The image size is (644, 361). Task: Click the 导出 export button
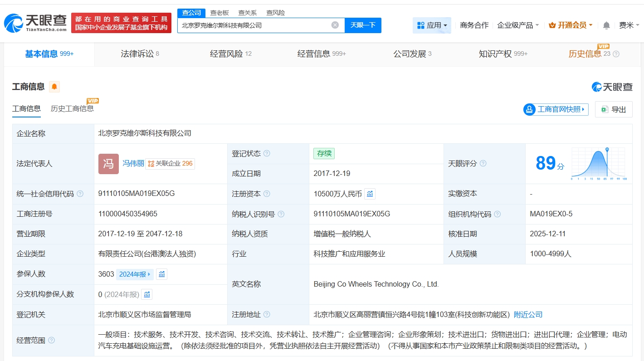(x=614, y=109)
